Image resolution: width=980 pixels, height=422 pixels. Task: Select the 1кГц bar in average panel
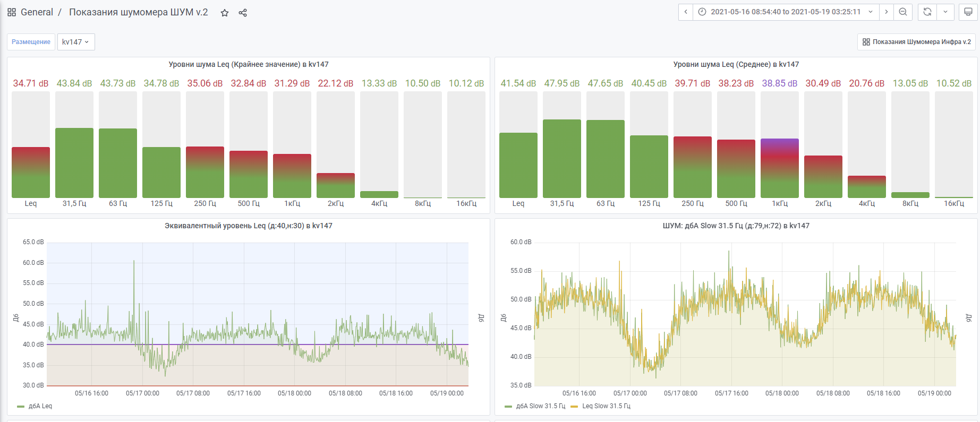coord(780,168)
